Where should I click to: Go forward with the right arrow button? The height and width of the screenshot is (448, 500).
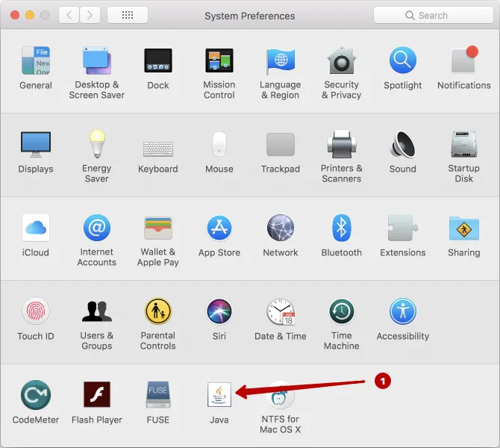(90, 15)
